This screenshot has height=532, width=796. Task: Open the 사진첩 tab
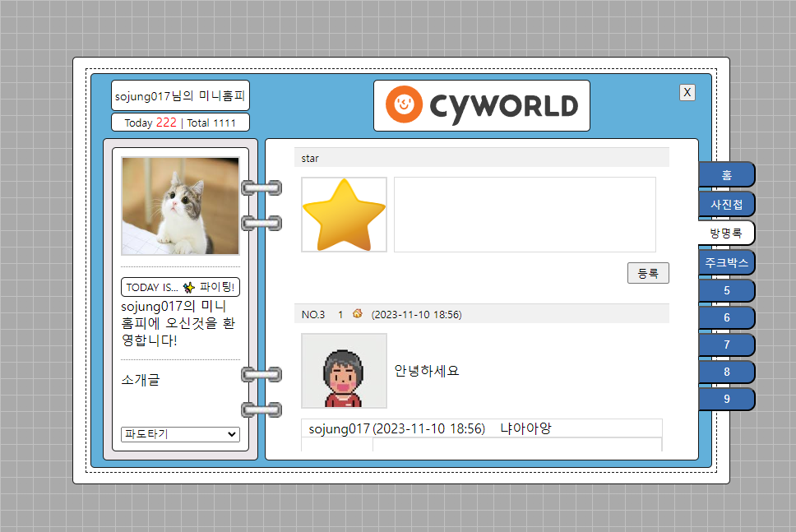point(726,204)
